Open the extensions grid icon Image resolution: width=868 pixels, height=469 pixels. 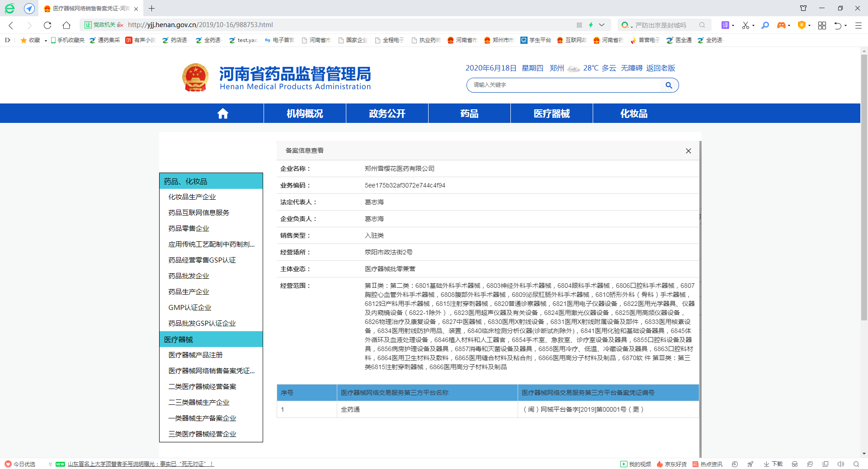(x=822, y=25)
